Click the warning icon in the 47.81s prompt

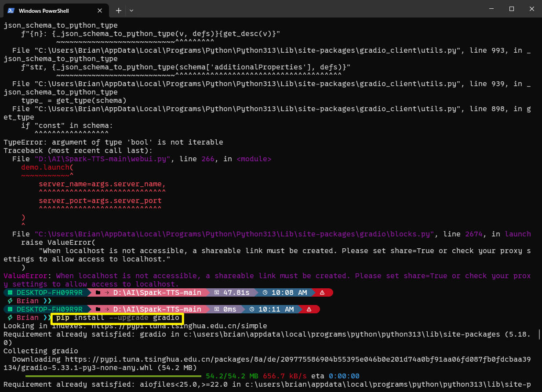pyautogui.click(x=322, y=293)
